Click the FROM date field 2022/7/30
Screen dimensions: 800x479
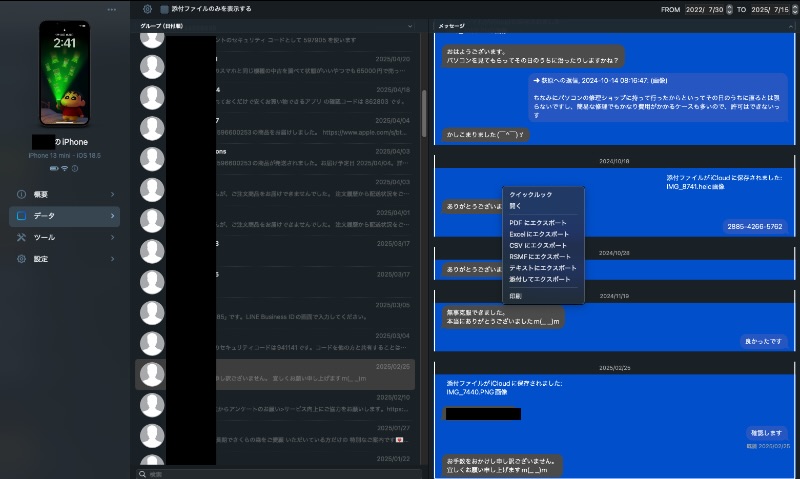pos(705,9)
